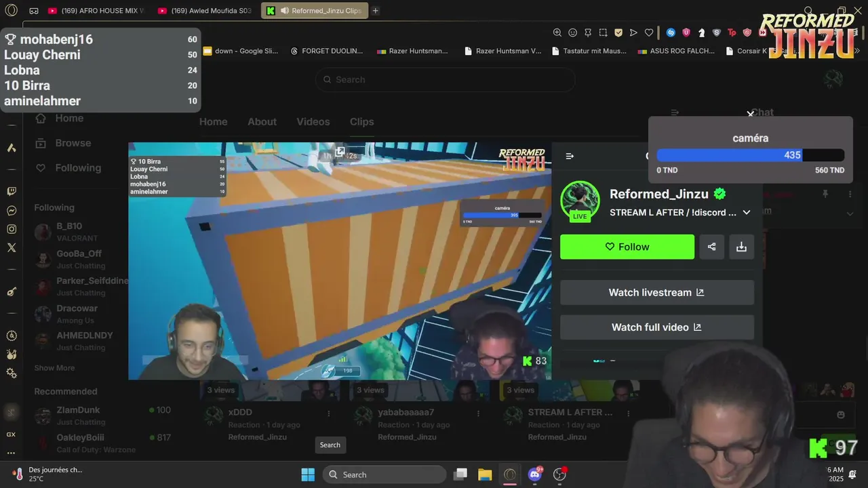Open the GX Control speedometer icon in sidebar
The width and height of the screenshot is (868, 488).
point(12,335)
